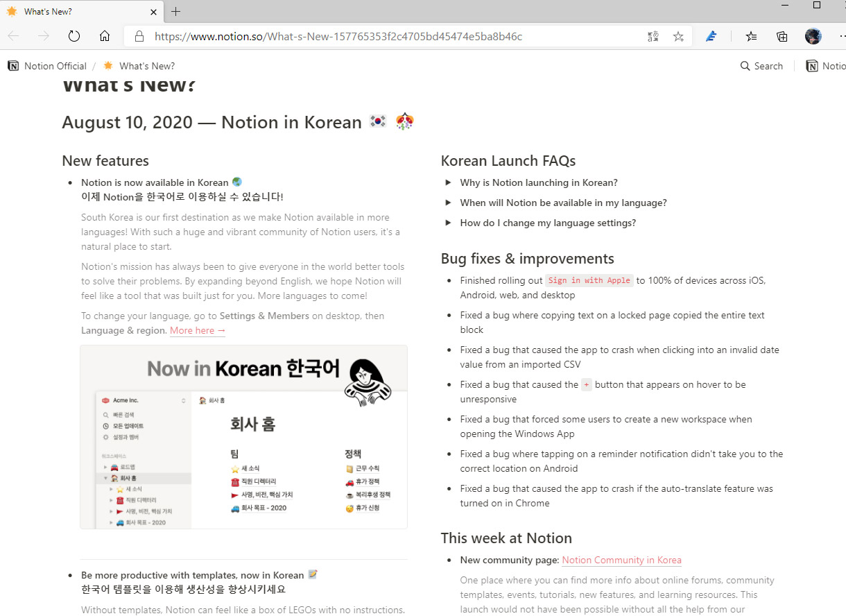Click the What's New tab favicon
This screenshot has width=846, height=616.
pos(12,11)
